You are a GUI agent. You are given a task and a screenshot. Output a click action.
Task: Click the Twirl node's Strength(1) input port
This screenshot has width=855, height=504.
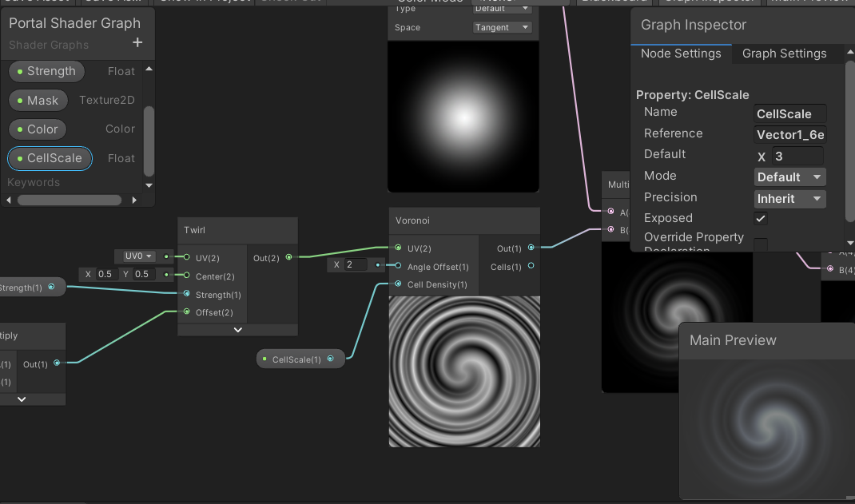pyautogui.click(x=186, y=294)
